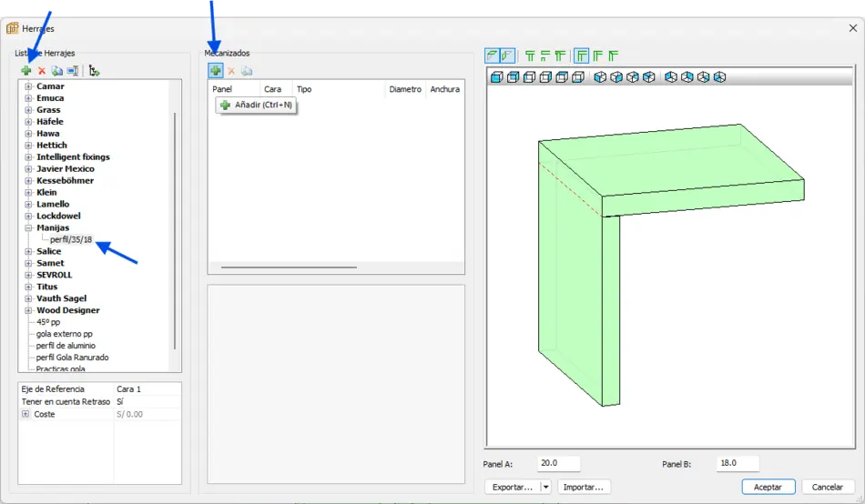Collapse the Manijas tree node
Viewport: 865px width, 504px height.
[x=28, y=228]
